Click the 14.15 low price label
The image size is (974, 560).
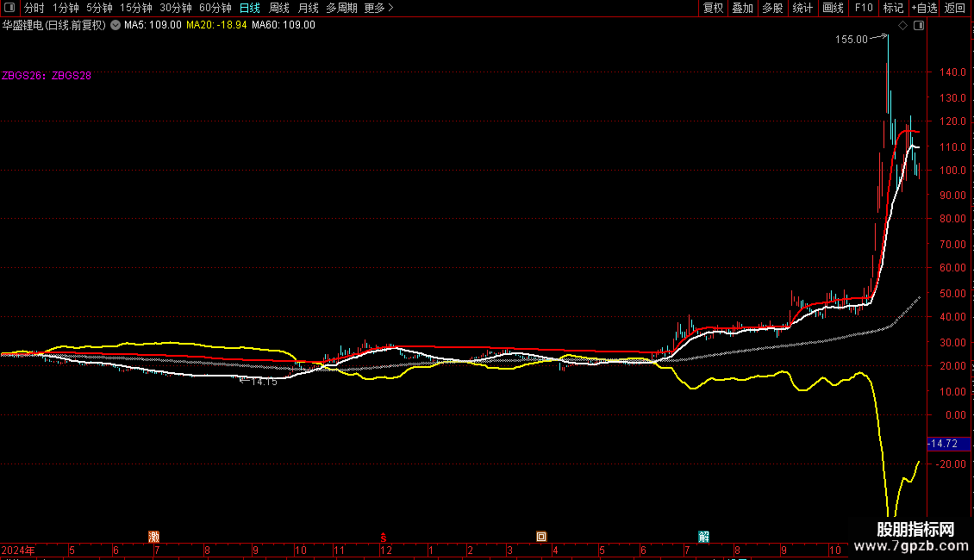tap(265, 382)
